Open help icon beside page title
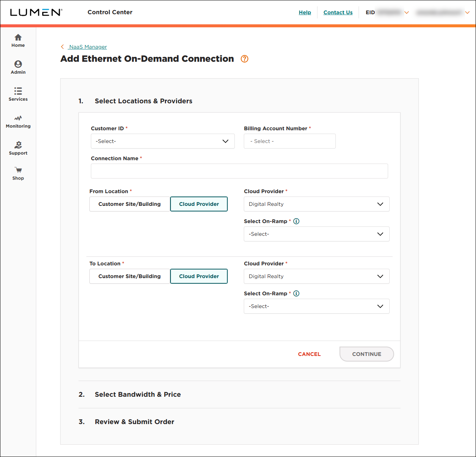 tap(245, 59)
